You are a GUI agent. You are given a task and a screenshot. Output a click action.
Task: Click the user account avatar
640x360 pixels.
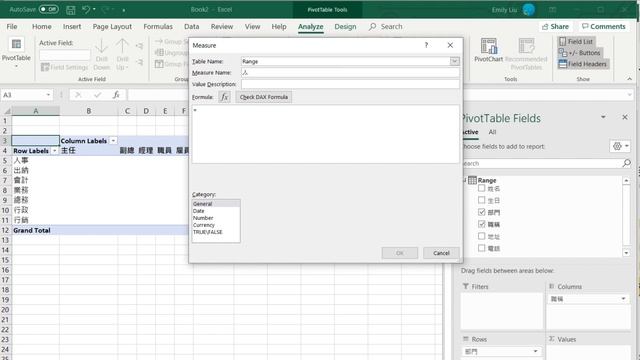[529, 9]
